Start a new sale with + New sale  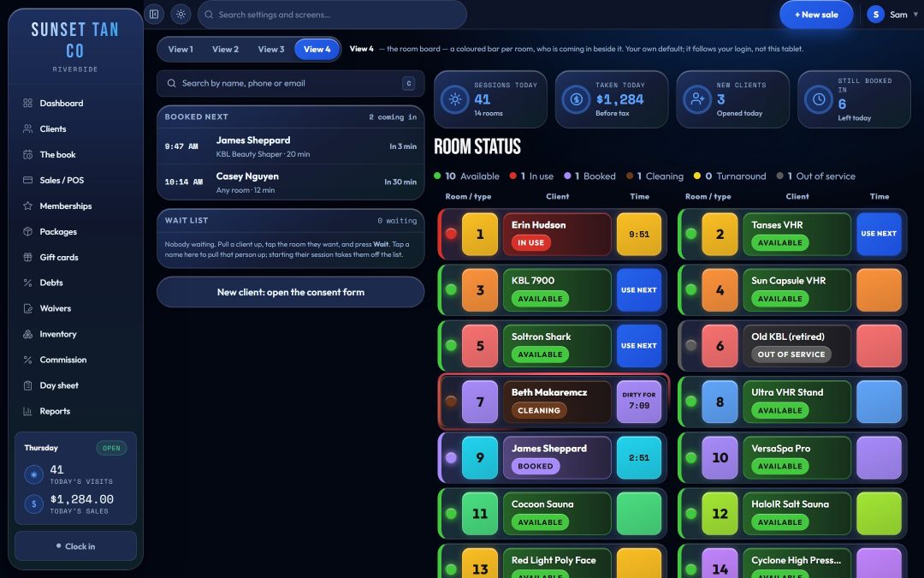(x=816, y=15)
